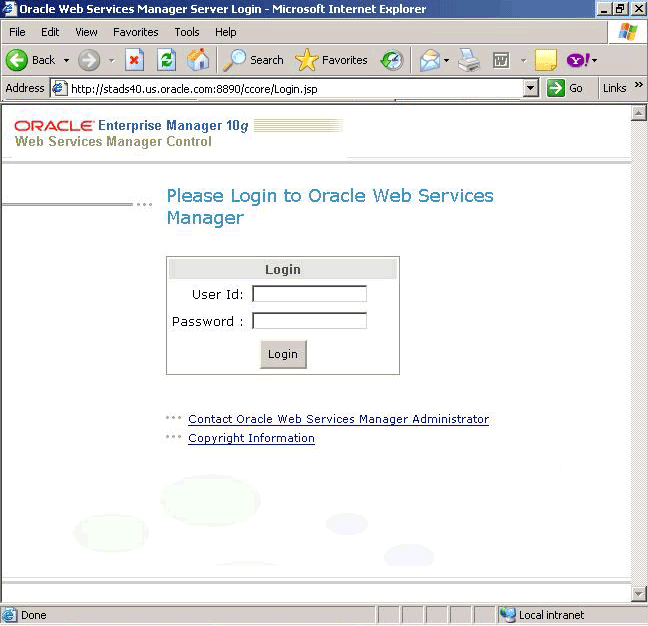Open the Copyright Information link
Viewport: 648px width, 626px height.
pyautogui.click(x=251, y=438)
